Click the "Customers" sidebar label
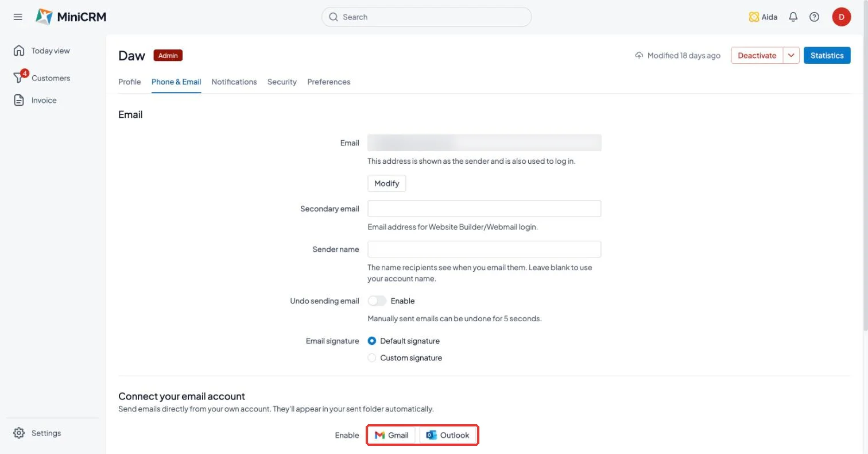The height and width of the screenshot is (454, 868). [x=51, y=78]
